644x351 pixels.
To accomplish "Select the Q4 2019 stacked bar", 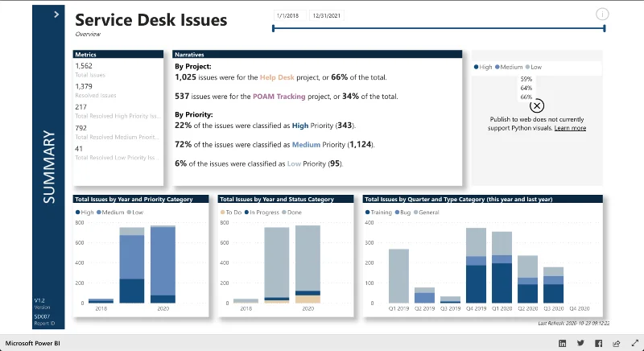I will [x=476, y=265].
